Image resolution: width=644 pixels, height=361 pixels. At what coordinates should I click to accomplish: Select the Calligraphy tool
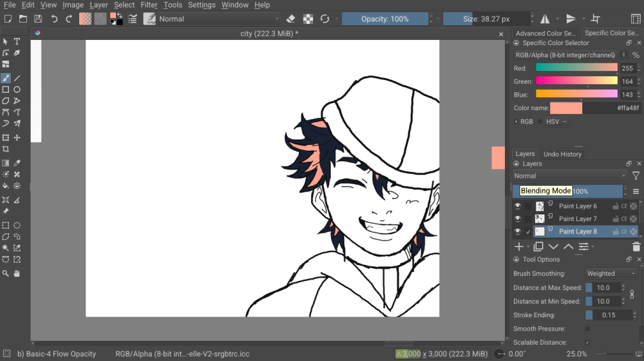tap(17, 53)
